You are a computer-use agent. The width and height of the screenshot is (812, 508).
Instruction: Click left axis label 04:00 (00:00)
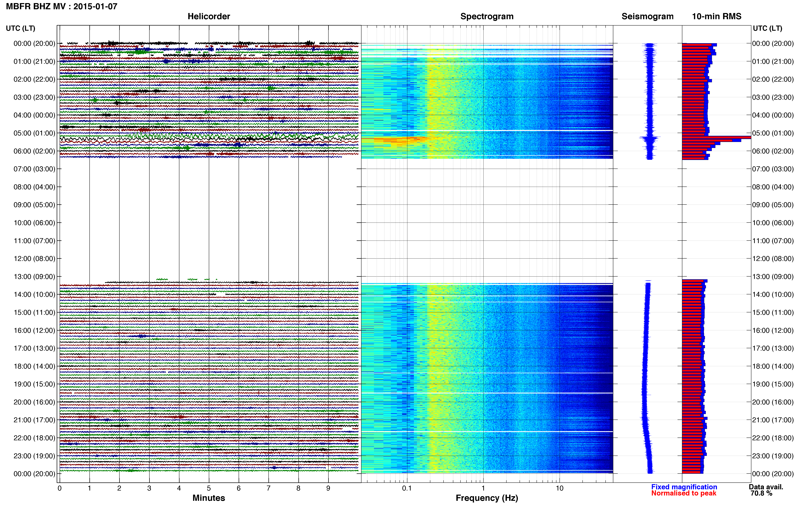pyautogui.click(x=34, y=115)
